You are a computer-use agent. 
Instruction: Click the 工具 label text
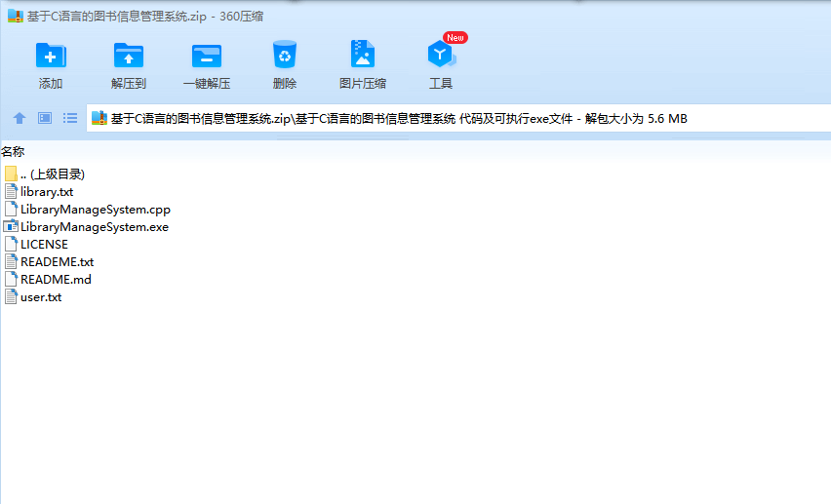441,83
